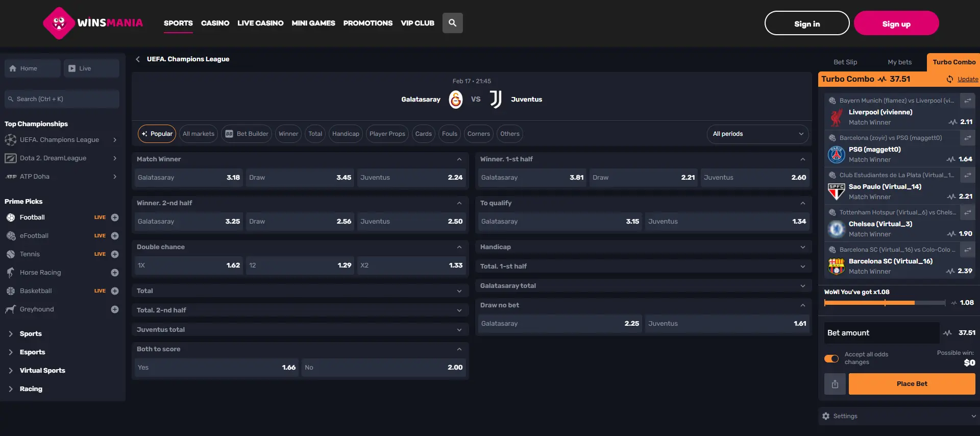Toggle Accept all odds changes switch

click(831, 358)
